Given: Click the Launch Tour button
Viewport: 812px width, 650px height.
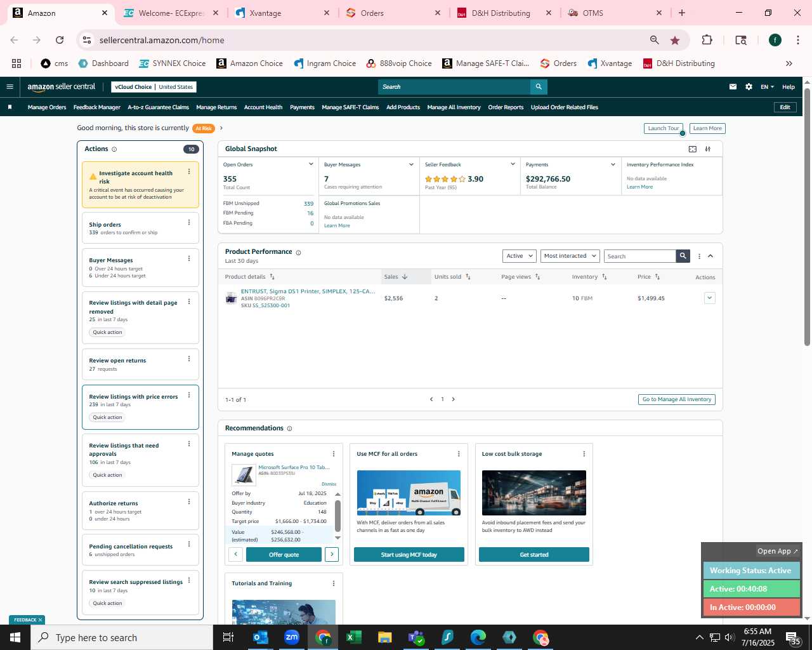Looking at the screenshot, I should tap(664, 128).
